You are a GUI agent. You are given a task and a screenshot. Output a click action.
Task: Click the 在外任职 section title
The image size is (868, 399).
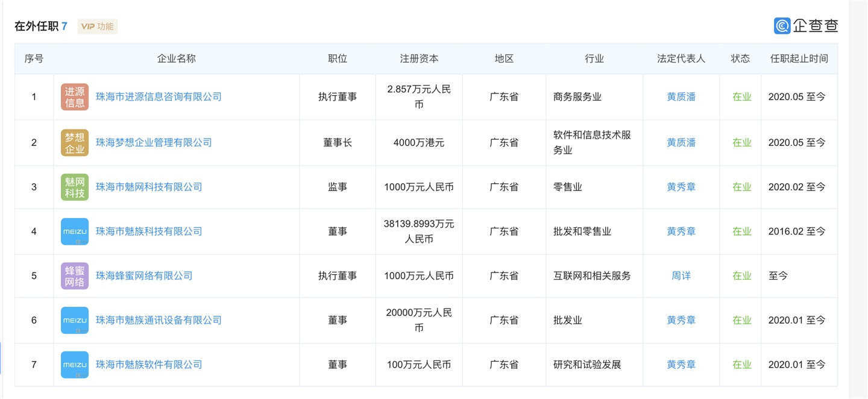[x=36, y=27]
